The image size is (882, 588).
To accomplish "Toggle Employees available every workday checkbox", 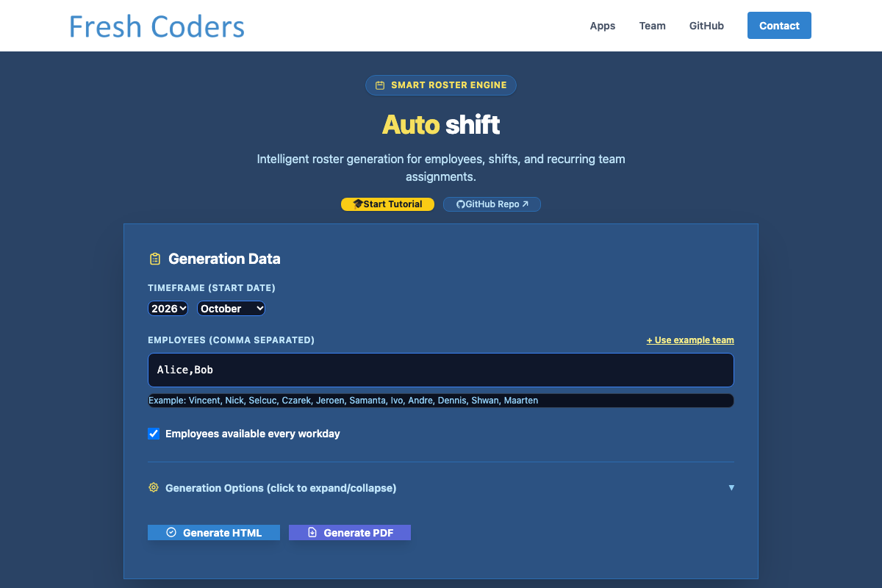I will coord(154,434).
